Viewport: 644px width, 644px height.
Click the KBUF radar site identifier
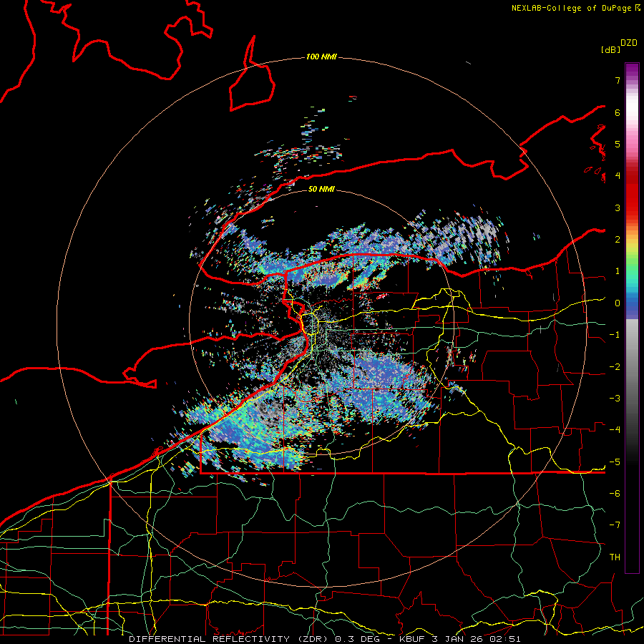pos(413,639)
